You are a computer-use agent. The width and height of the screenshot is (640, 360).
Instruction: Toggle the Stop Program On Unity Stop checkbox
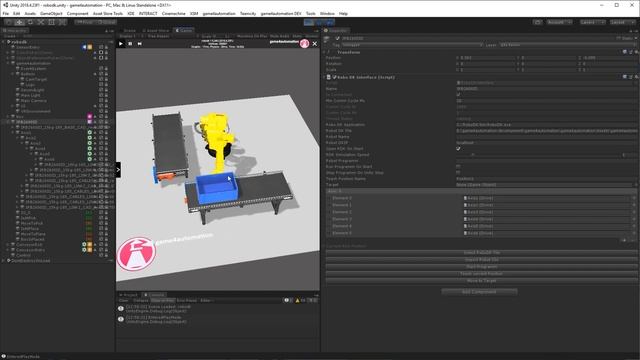pyautogui.click(x=458, y=173)
